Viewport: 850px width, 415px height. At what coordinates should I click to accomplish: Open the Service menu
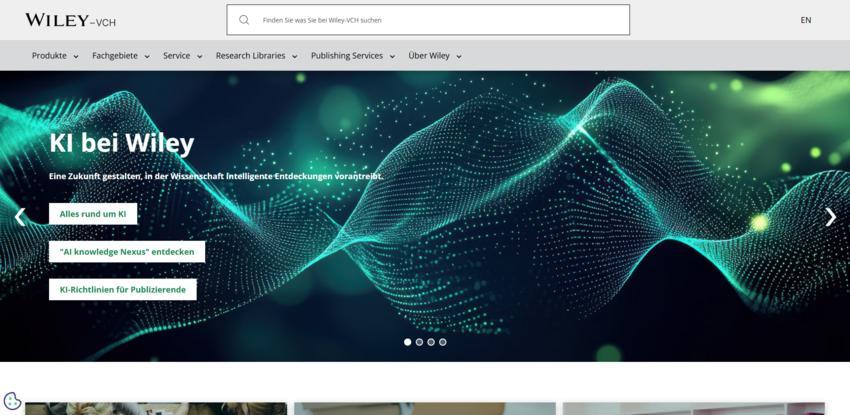[x=176, y=55]
